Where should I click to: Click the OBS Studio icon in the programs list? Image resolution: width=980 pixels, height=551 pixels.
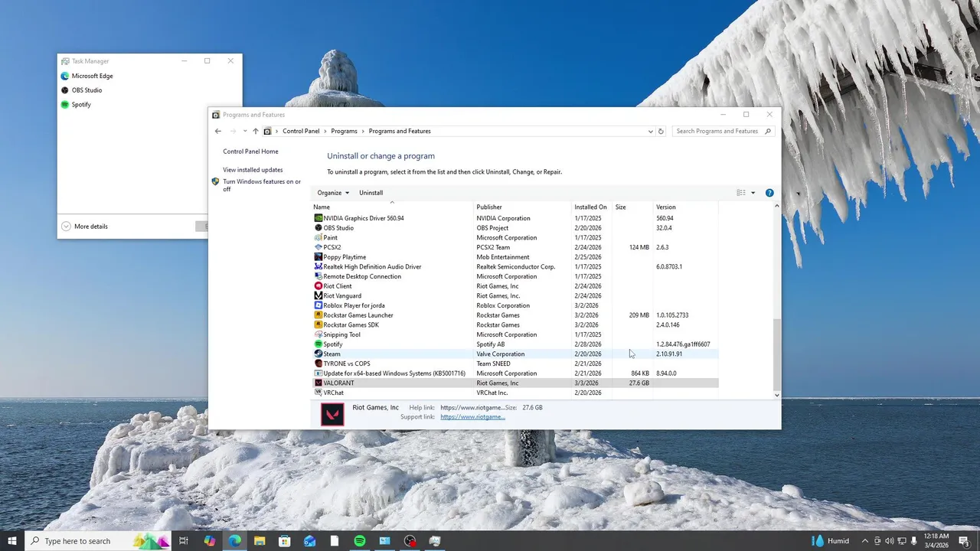pos(318,228)
